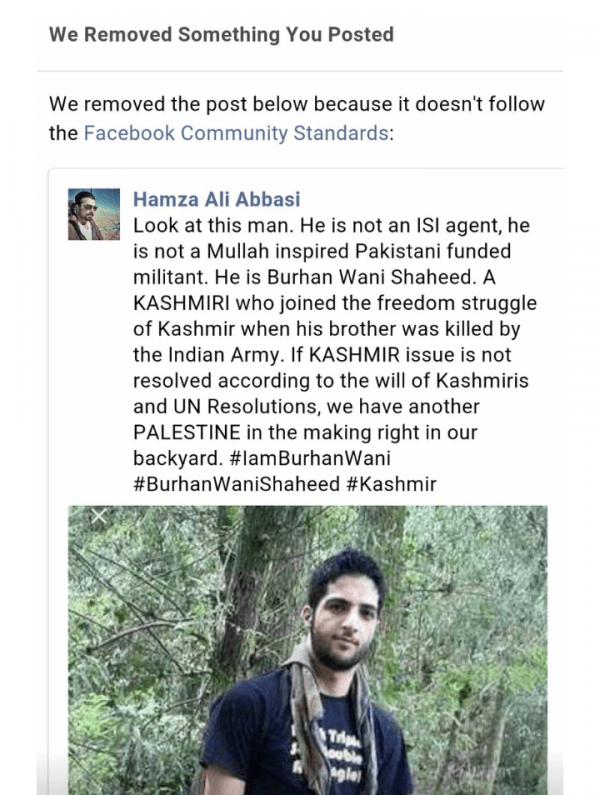Open the #IamBurhanWani hashtag
The height and width of the screenshot is (795, 600).
(x=310, y=458)
